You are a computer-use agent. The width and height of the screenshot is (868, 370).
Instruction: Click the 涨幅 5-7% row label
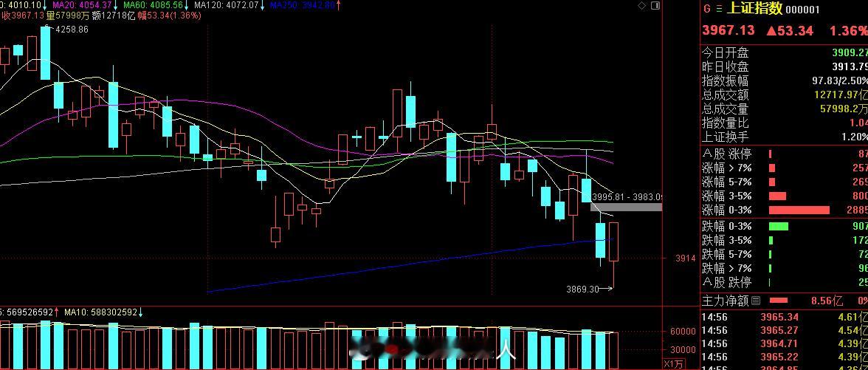tap(727, 182)
